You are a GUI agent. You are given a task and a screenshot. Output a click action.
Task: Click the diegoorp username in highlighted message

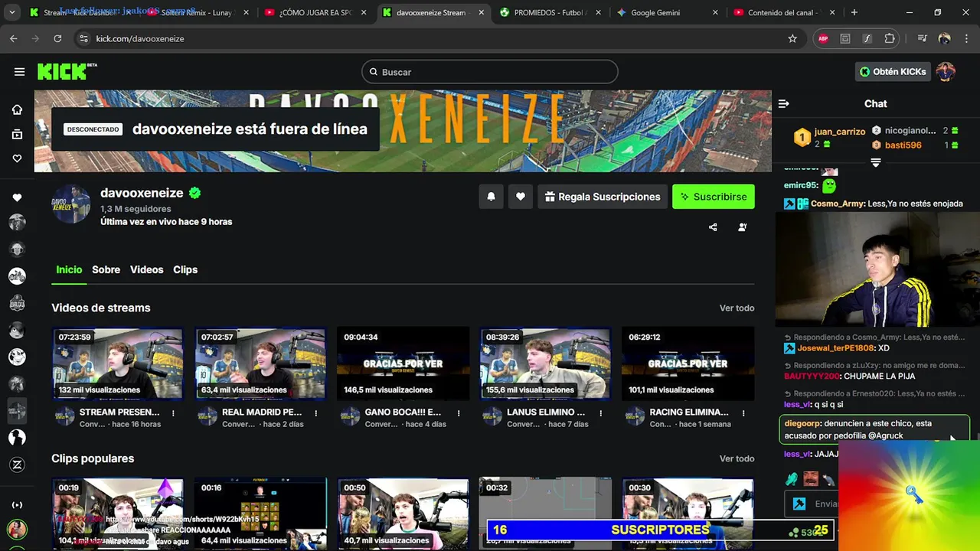coord(802,423)
